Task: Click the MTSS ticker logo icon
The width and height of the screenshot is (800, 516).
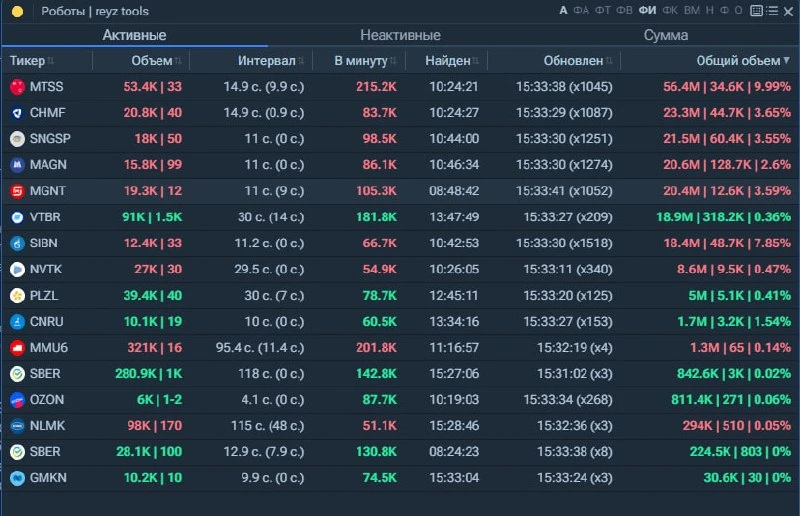Action: tap(17, 87)
